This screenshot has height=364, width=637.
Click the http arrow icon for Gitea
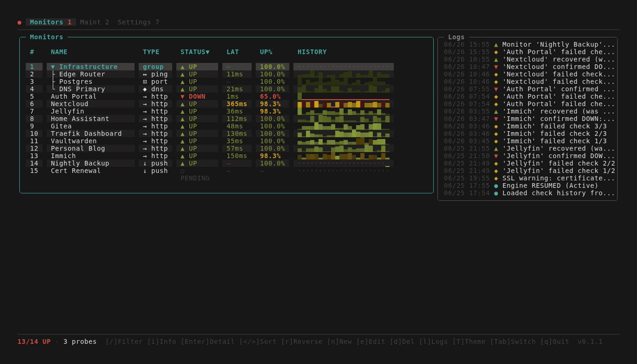[145, 126]
